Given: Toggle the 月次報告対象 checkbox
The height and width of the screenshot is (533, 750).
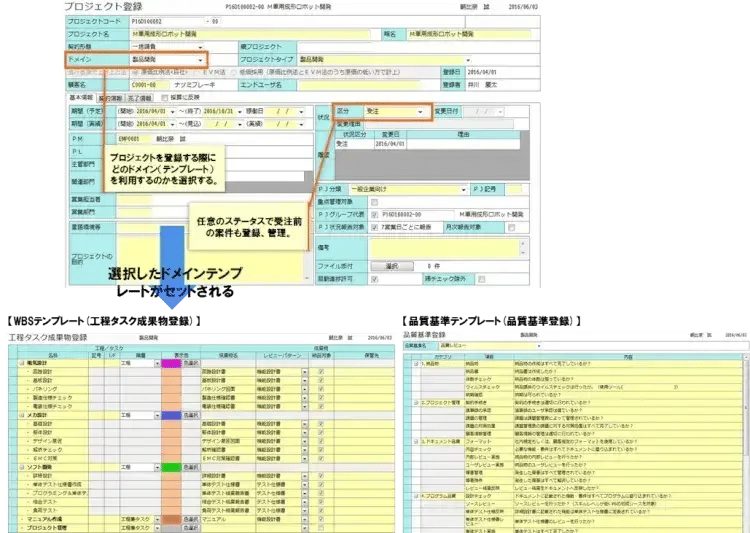Looking at the screenshot, I should 510,227.
